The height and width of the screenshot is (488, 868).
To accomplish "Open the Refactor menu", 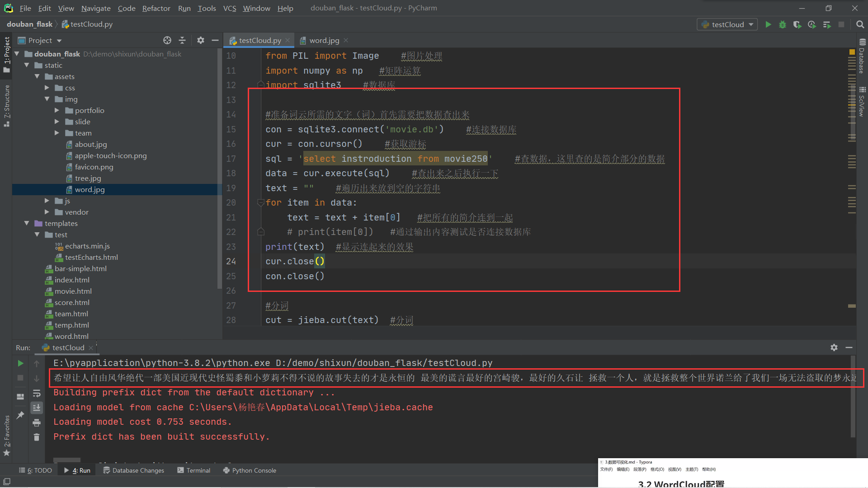I will pyautogui.click(x=156, y=8).
